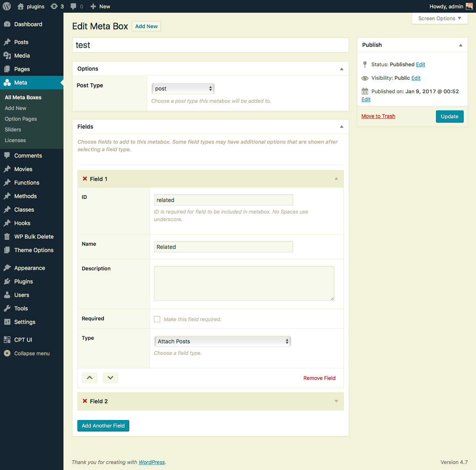Click the Update button
The image size is (476, 470).
coord(449,116)
